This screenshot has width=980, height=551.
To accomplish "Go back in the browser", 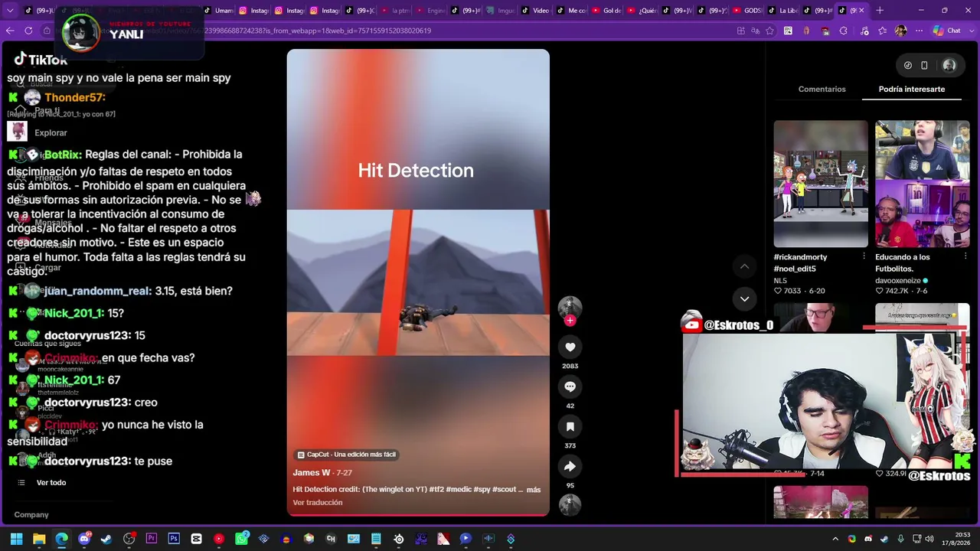I will point(10,31).
